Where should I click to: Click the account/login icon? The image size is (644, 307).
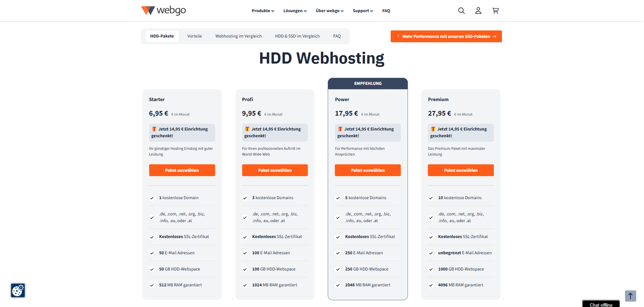tap(478, 10)
